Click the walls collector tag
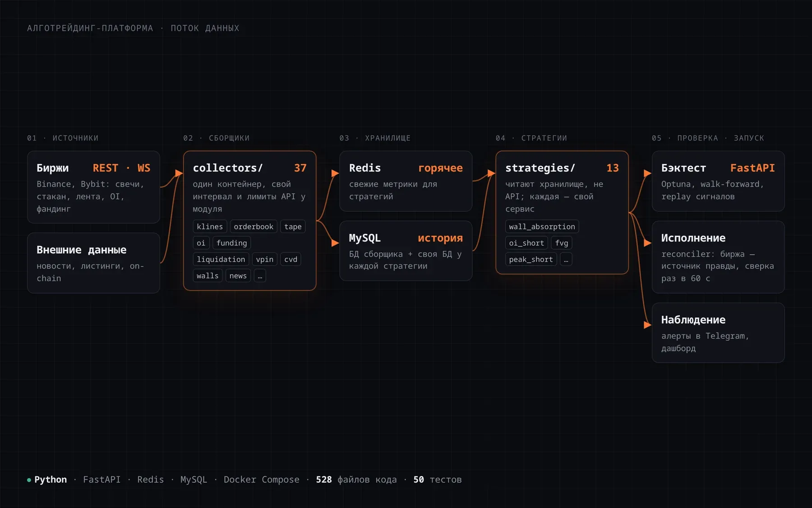 point(208,275)
